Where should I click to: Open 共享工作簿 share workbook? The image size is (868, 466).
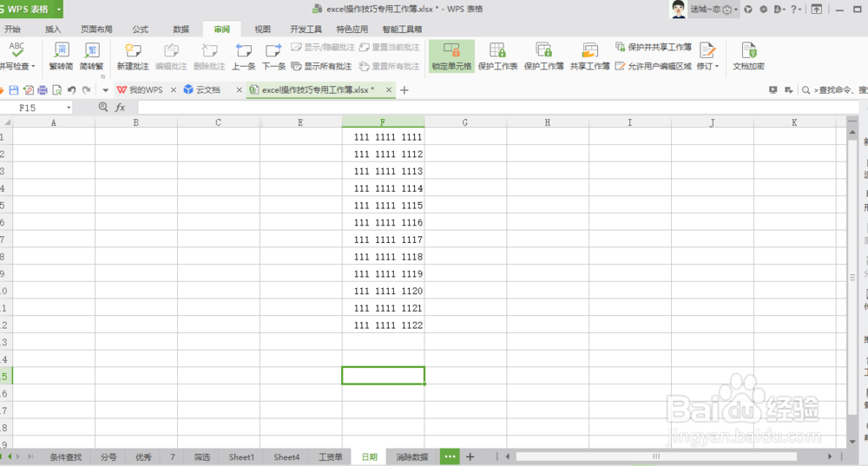(589, 56)
